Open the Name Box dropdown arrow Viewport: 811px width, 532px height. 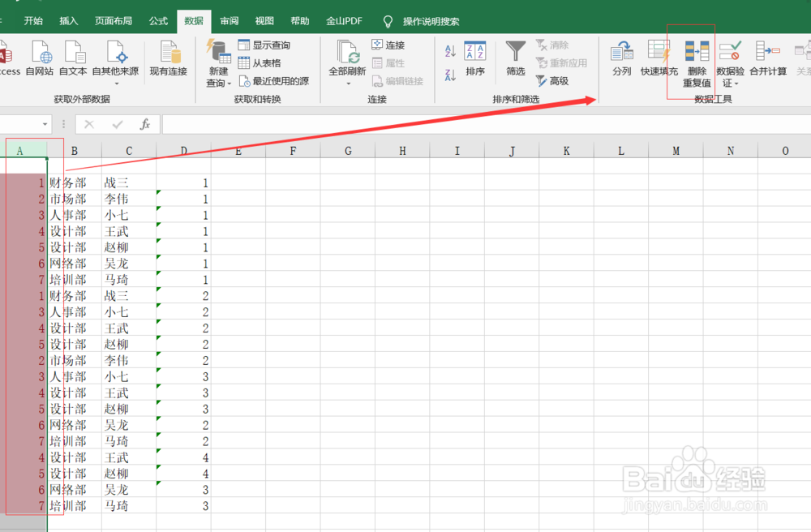45,124
